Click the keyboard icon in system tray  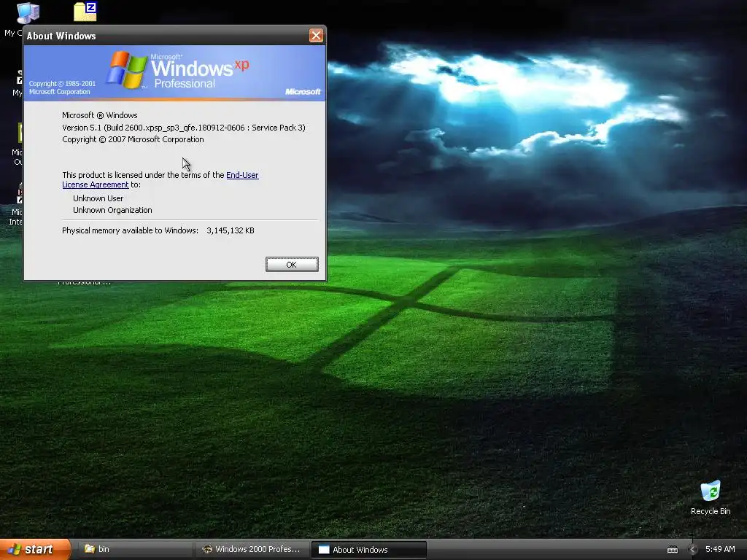click(672, 550)
